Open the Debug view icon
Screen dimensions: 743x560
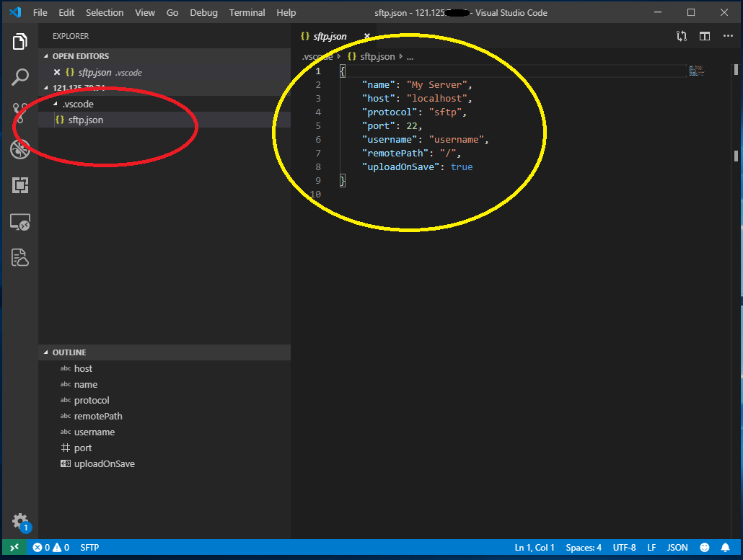tap(20, 149)
